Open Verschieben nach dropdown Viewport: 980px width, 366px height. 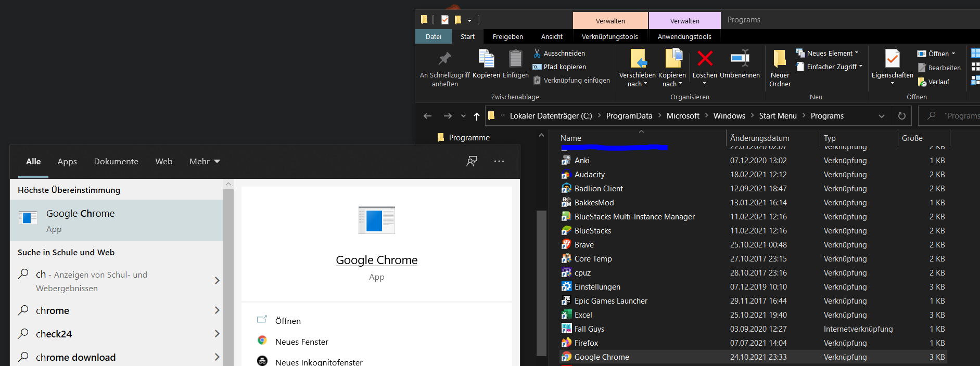click(x=637, y=68)
